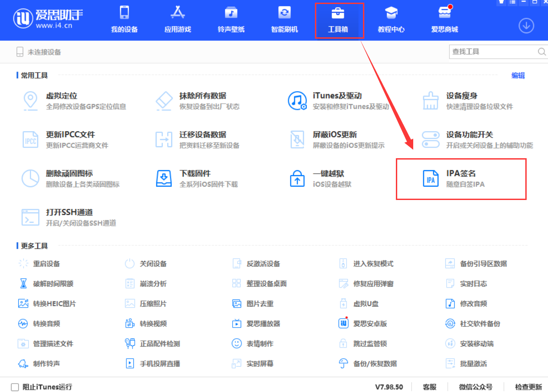Open 打开SSH通道 terminal icon
This screenshot has height=392, width=548.
(x=30, y=217)
